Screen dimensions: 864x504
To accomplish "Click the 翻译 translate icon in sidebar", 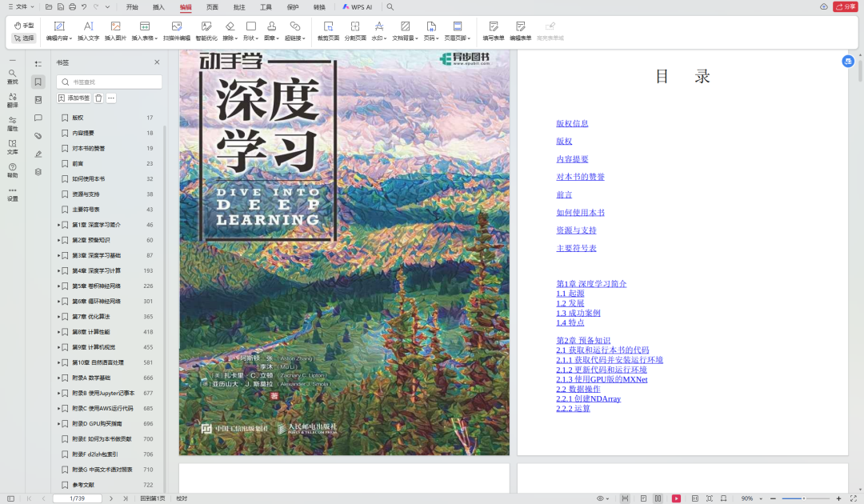I will click(12, 100).
